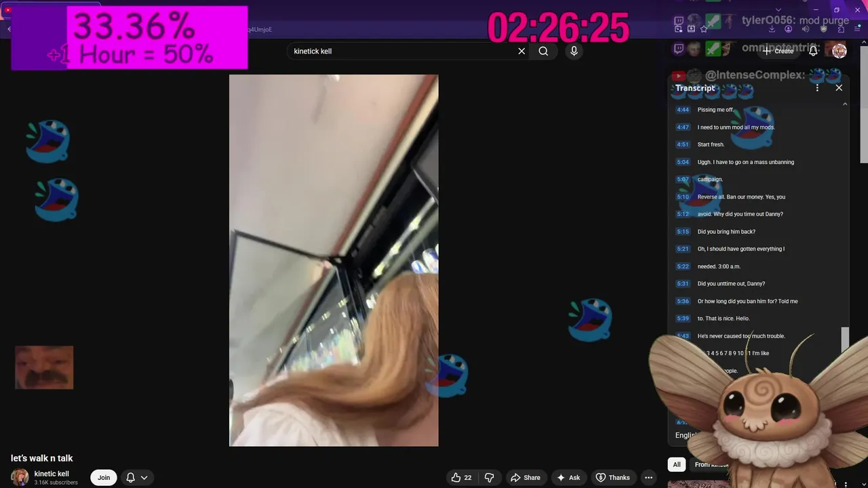
Task: Click the magnifying glass search button
Action: point(543,51)
